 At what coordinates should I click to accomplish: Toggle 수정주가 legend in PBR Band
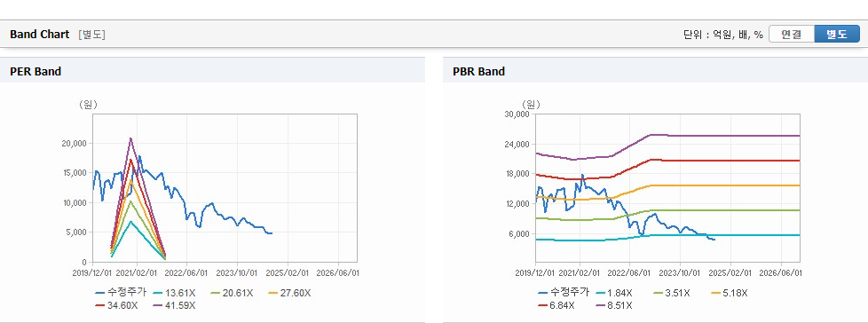coord(563,293)
